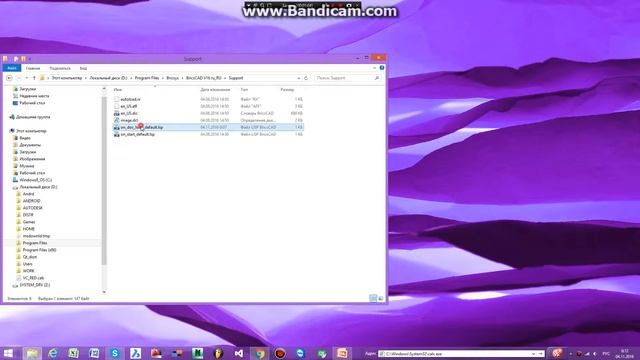Click the Back navigation arrow
640x360 pixels.
click(9, 78)
